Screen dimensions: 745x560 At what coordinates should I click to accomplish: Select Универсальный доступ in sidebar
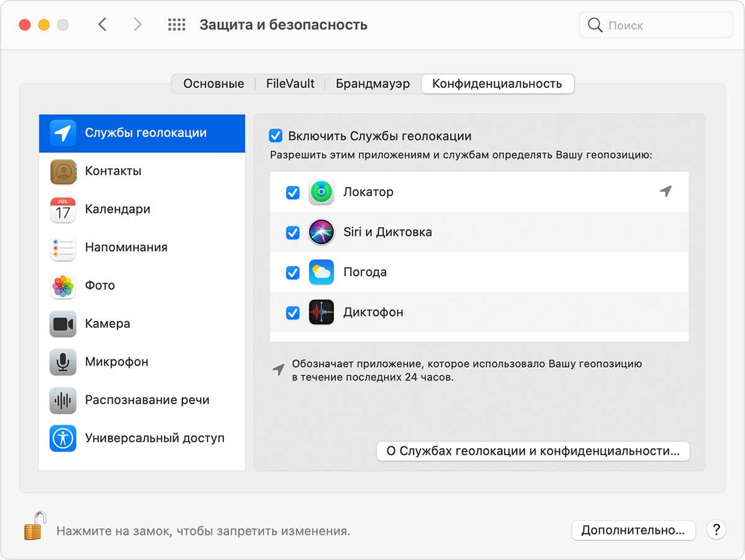[x=154, y=438]
